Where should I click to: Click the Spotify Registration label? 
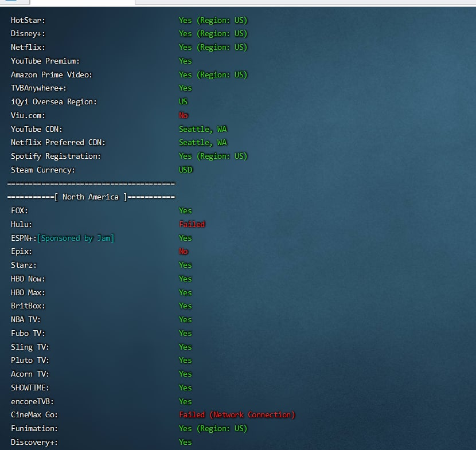click(x=56, y=156)
